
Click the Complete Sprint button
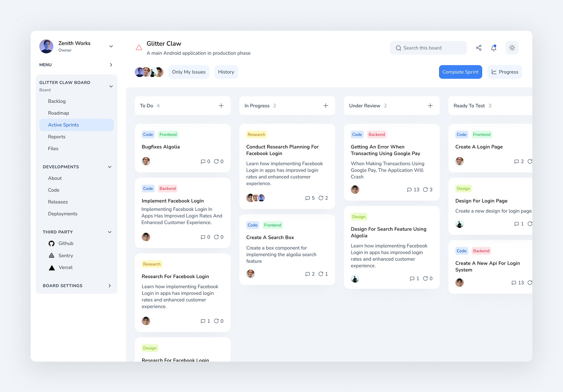pyautogui.click(x=460, y=71)
